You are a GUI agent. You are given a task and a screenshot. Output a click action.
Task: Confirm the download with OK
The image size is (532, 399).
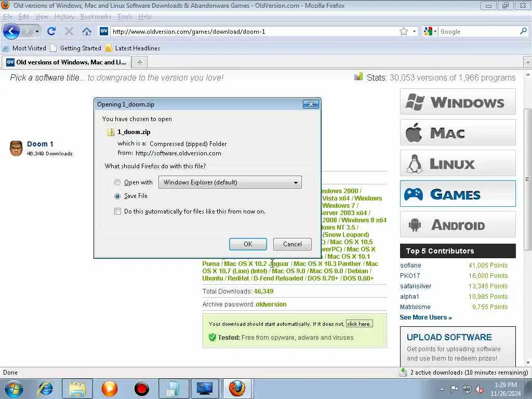[248, 244]
